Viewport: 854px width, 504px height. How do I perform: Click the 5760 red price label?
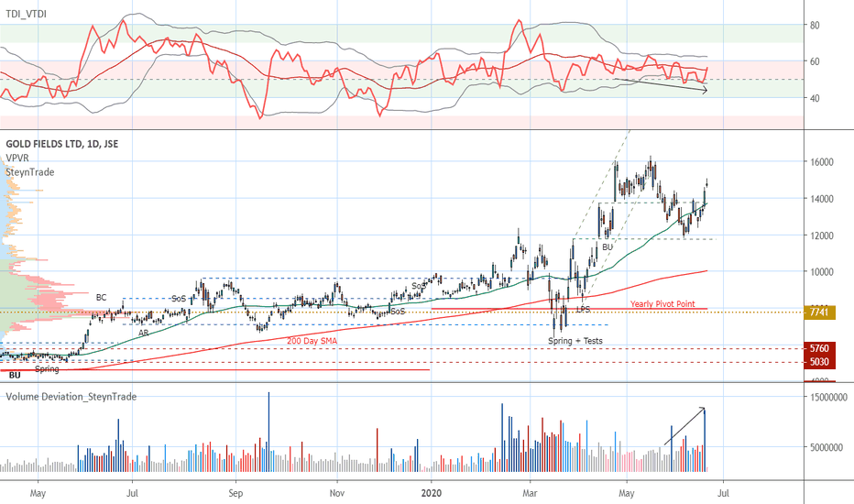[x=819, y=348]
